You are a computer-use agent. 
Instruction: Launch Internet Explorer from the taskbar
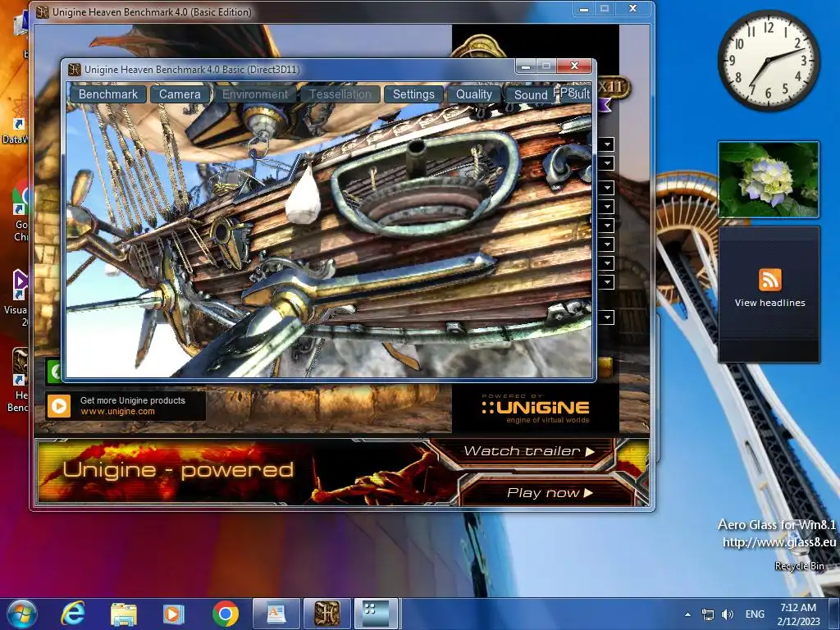[x=73, y=614]
